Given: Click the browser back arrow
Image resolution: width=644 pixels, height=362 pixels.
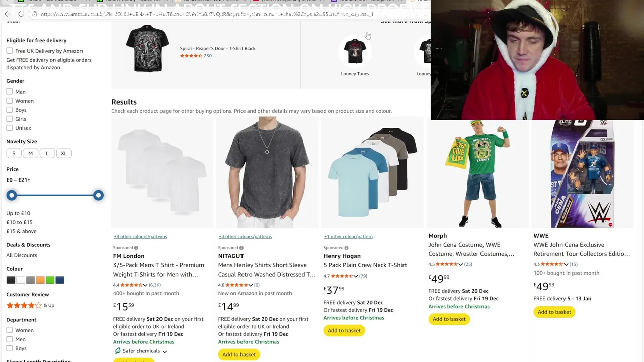Looking at the screenshot, I should click(x=7, y=14).
